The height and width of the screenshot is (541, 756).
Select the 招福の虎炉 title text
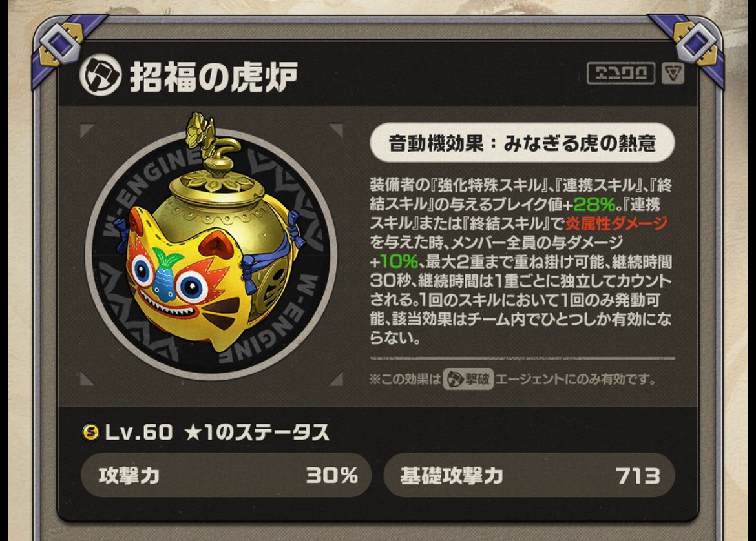pyautogui.click(x=214, y=76)
